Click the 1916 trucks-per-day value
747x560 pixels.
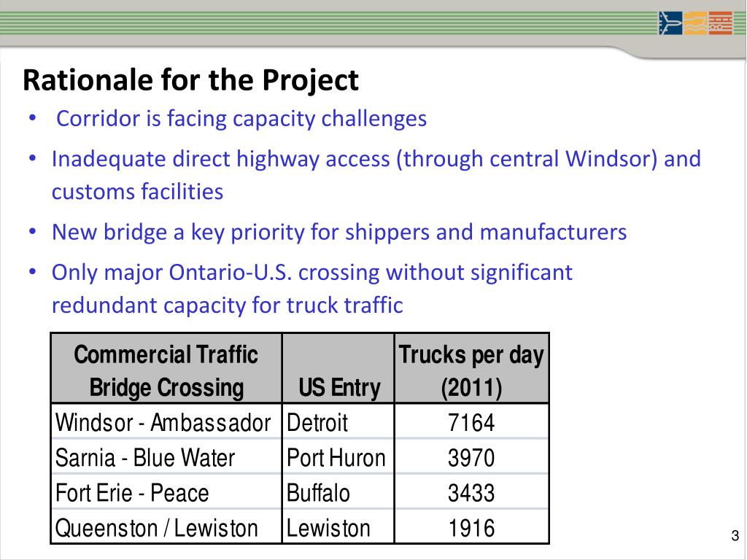click(x=471, y=528)
